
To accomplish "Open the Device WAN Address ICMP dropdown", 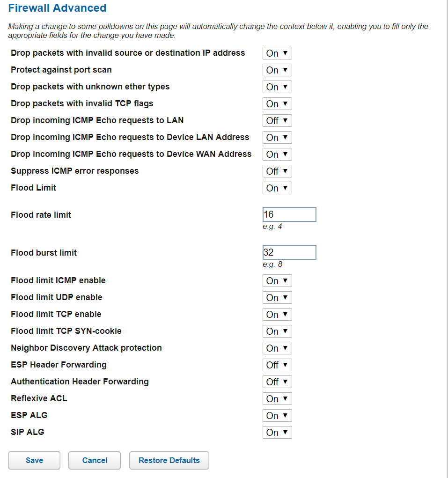I will [277, 154].
